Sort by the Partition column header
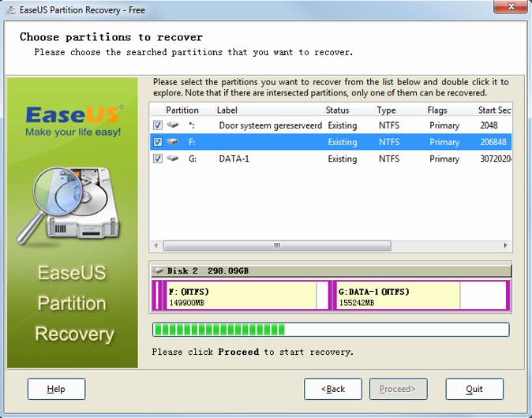Viewport: 532px width, 418px height. pos(182,110)
